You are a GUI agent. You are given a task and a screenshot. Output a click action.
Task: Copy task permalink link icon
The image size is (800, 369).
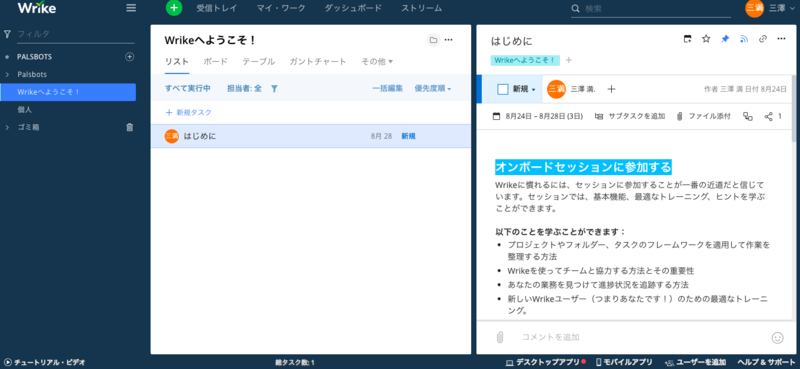tap(763, 39)
